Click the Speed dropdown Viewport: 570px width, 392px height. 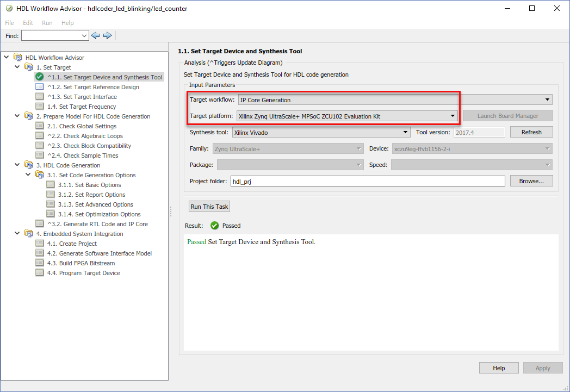pos(472,165)
